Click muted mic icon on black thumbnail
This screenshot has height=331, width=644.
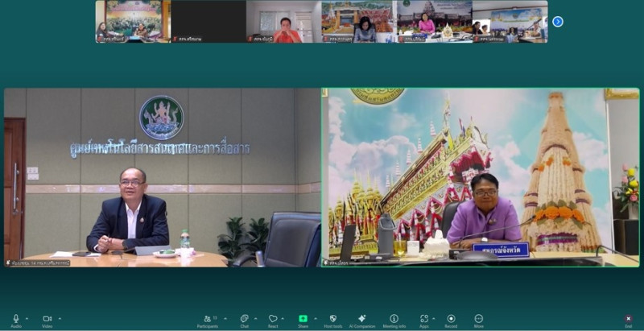coord(175,39)
